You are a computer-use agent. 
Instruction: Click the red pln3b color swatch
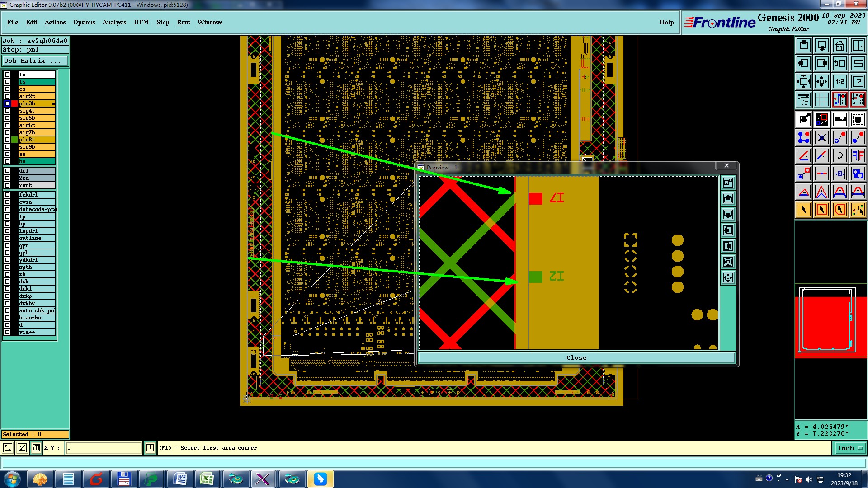tap(14, 103)
